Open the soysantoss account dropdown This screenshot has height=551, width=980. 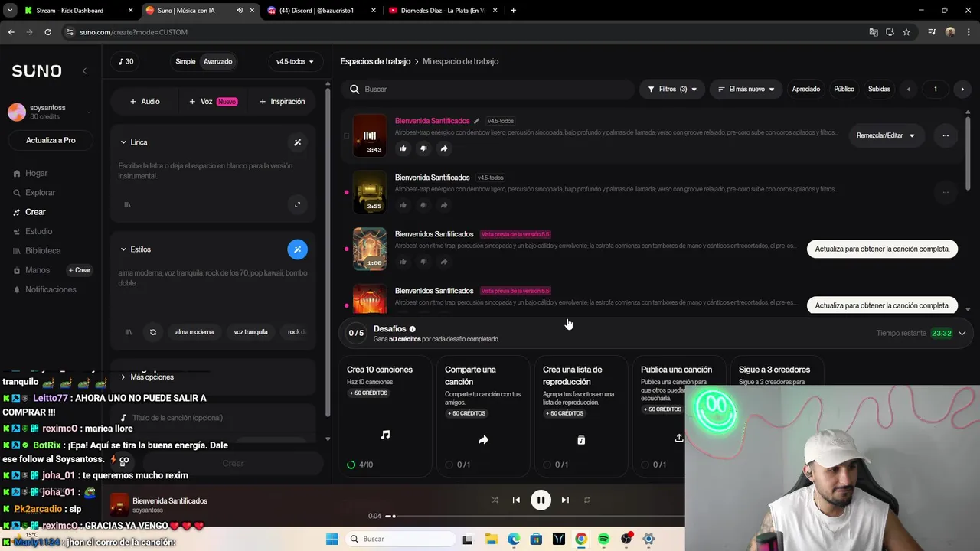pyautogui.click(x=51, y=112)
